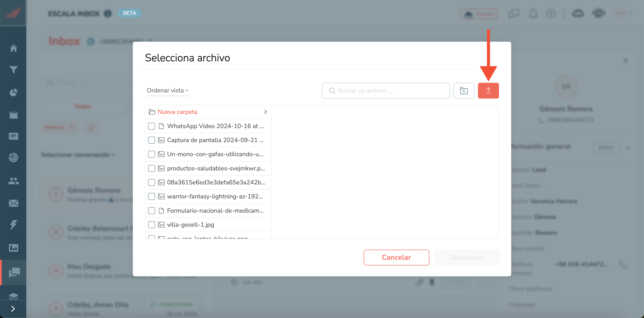The height and width of the screenshot is (318, 644).
Task: Open the pie chart reports icon
Action: pyautogui.click(x=13, y=92)
